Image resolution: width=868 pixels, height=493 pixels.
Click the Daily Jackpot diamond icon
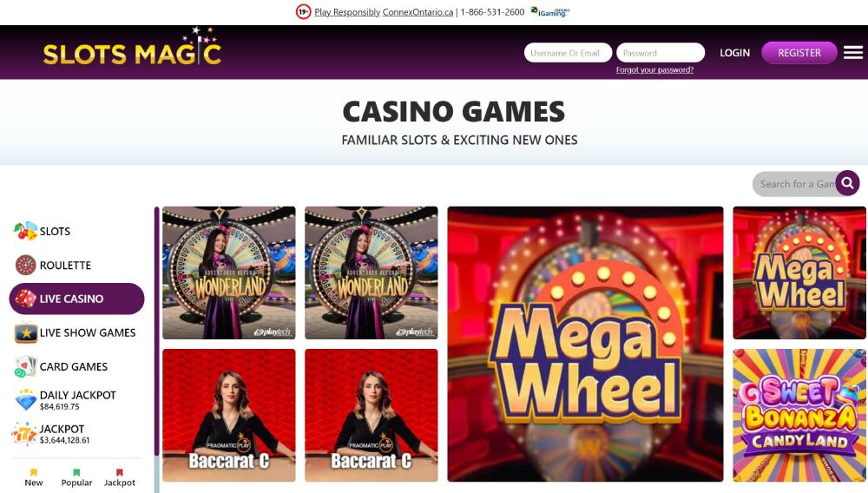[25, 400]
